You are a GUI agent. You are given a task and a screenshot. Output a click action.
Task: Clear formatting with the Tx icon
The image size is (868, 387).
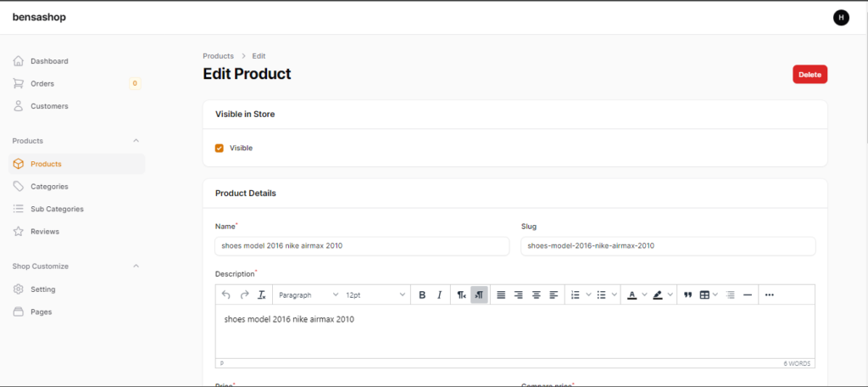click(262, 295)
